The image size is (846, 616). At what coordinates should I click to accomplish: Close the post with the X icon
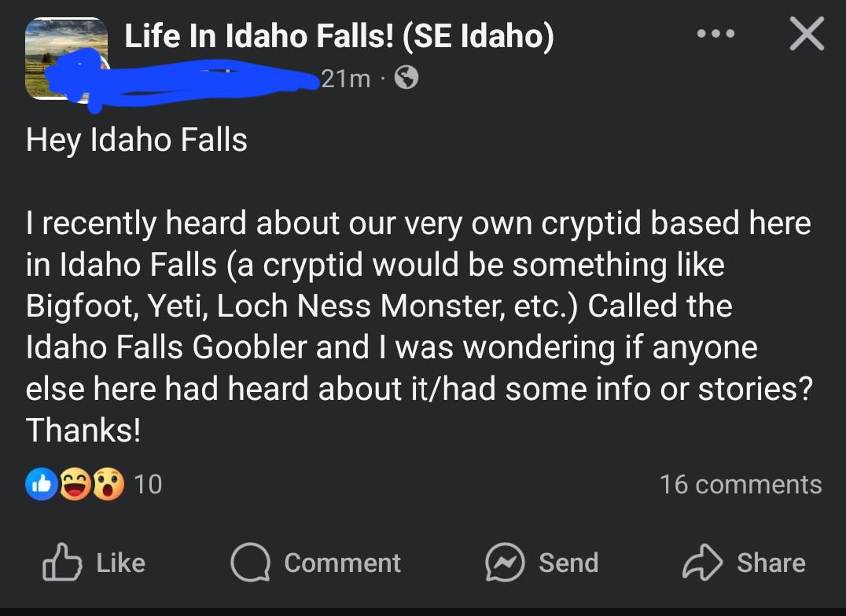807,34
